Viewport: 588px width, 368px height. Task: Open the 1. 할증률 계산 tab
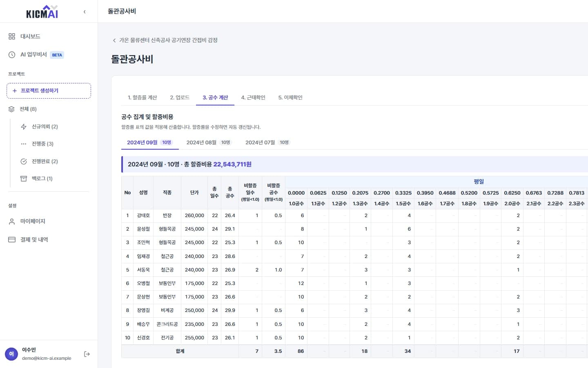(x=142, y=98)
